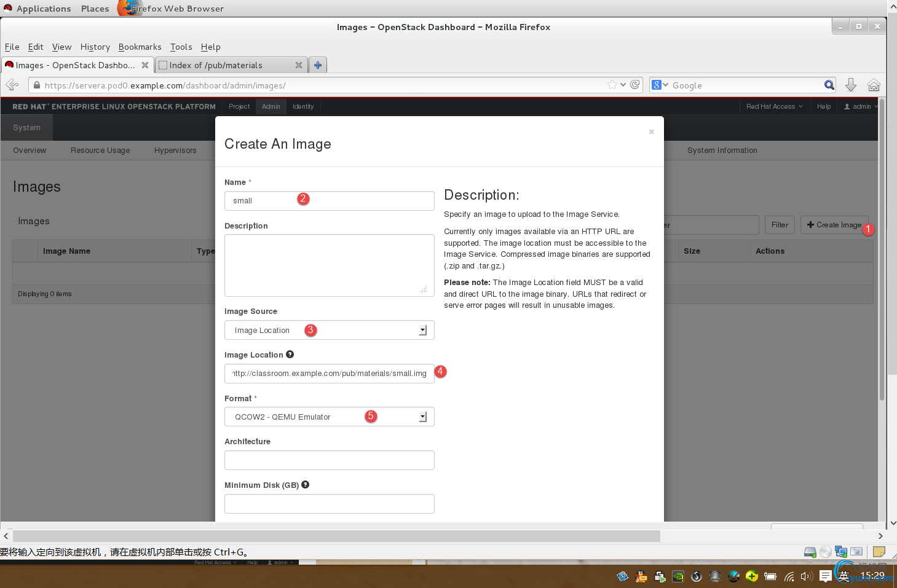Open the Image Source dropdown

pyautogui.click(x=330, y=330)
